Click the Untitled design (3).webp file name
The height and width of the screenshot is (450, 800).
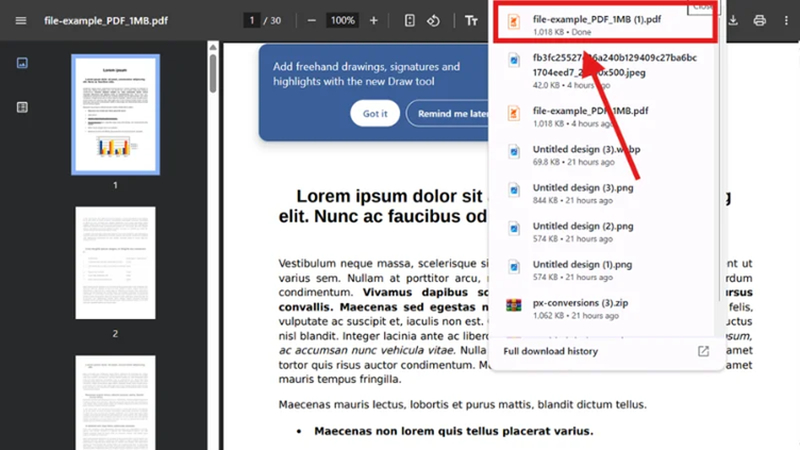pyautogui.click(x=586, y=149)
